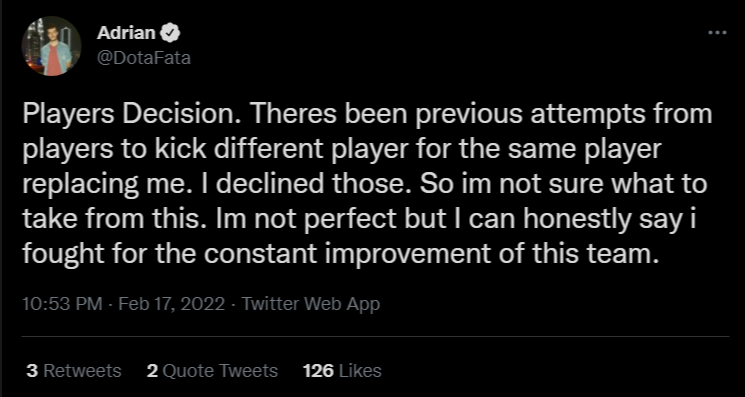The height and width of the screenshot is (397, 745).
Task: Click the line "take from this. Im not perfect"
Action: pyautogui.click(x=361, y=220)
